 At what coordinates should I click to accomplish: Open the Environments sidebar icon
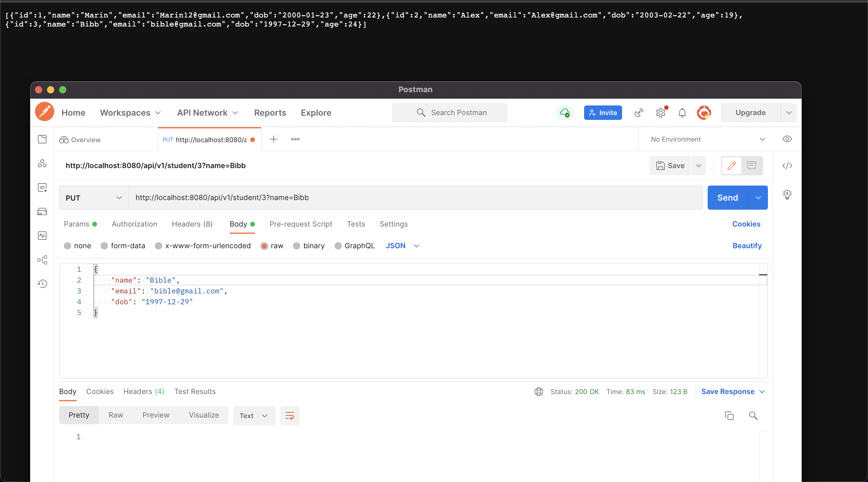pos(42,188)
